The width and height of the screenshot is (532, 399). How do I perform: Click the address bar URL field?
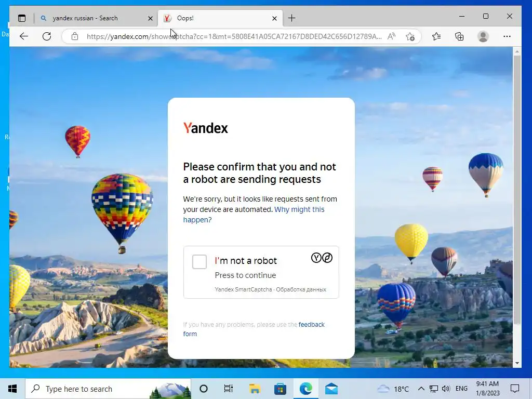(234, 36)
